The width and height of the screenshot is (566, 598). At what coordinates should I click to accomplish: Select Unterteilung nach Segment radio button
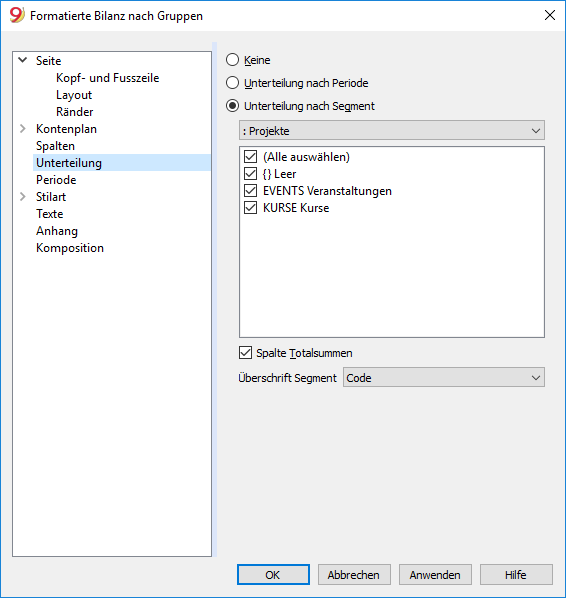pyautogui.click(x=232, y=106)
